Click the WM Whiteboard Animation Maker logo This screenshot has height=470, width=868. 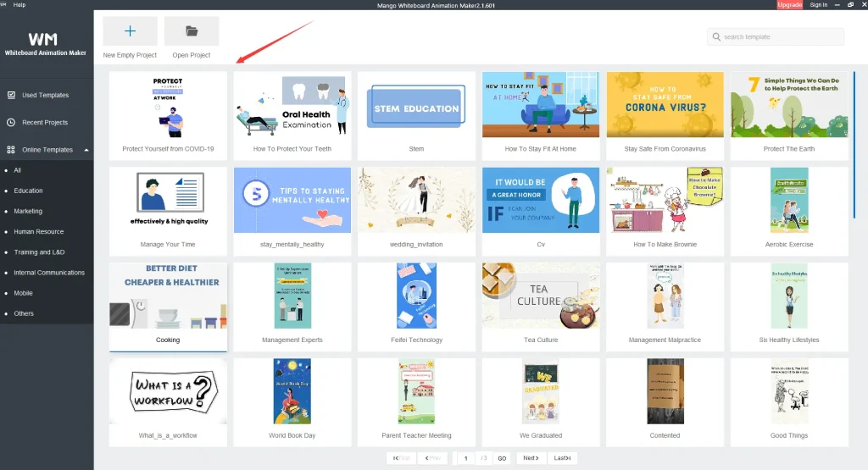pos(46,44)
